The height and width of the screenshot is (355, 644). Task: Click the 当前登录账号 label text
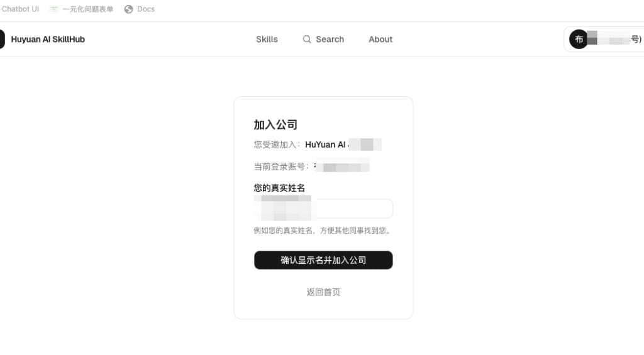281,167
